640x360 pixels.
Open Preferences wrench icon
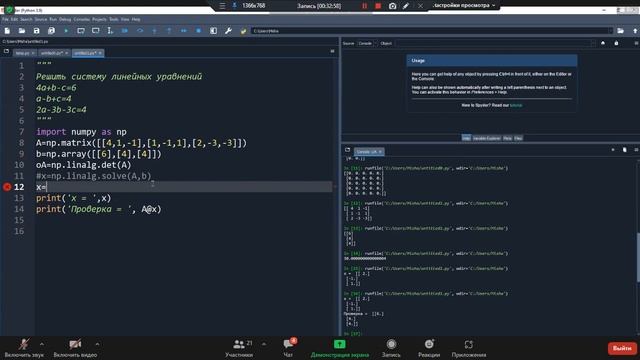(x=228, y=31)
